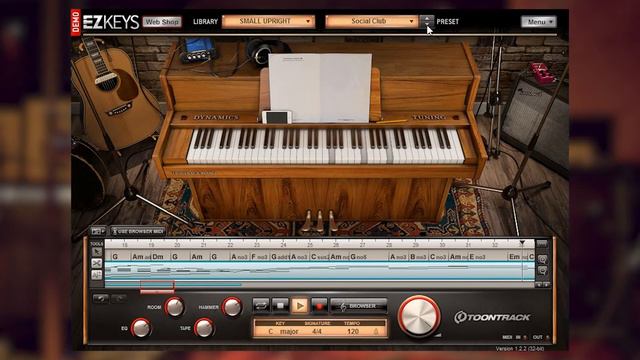Click the playhead marker after bar 32

pos(522,243)
